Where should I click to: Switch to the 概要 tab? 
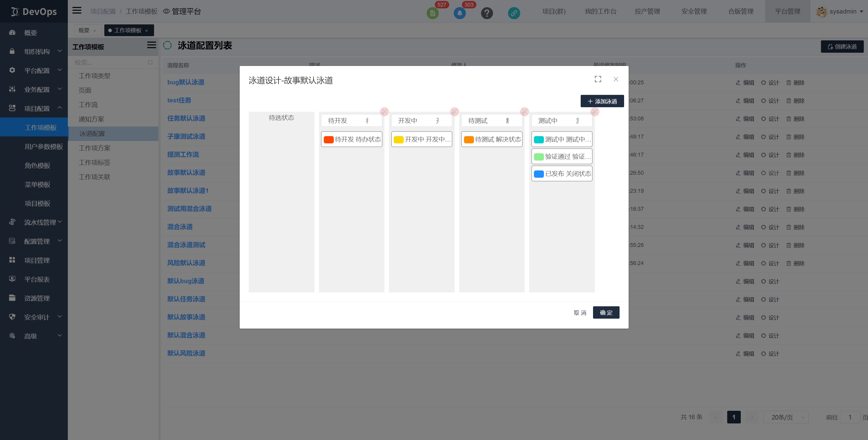(x=84, y=30)
